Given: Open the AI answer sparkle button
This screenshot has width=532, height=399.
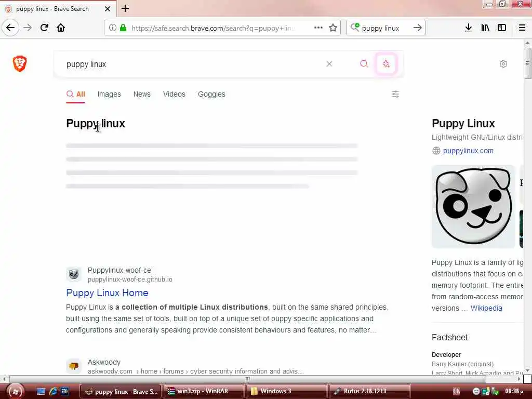Looking at the screenshot, I should point(386,63).
